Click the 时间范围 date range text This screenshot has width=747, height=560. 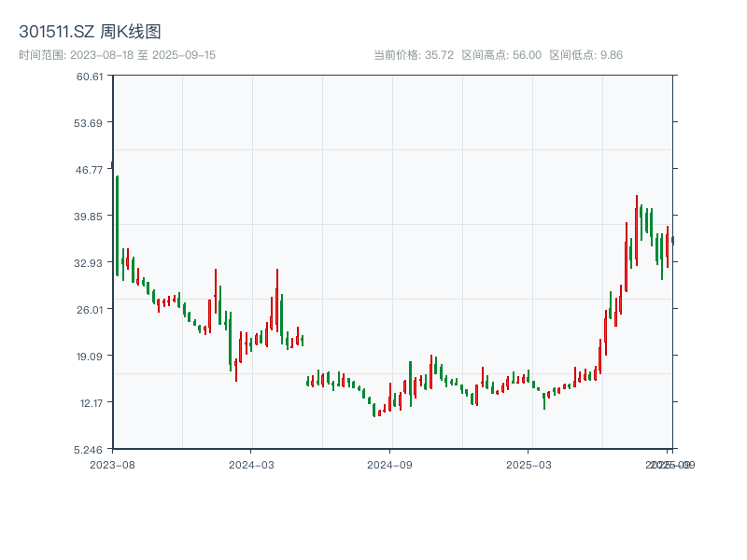point(118,55)
